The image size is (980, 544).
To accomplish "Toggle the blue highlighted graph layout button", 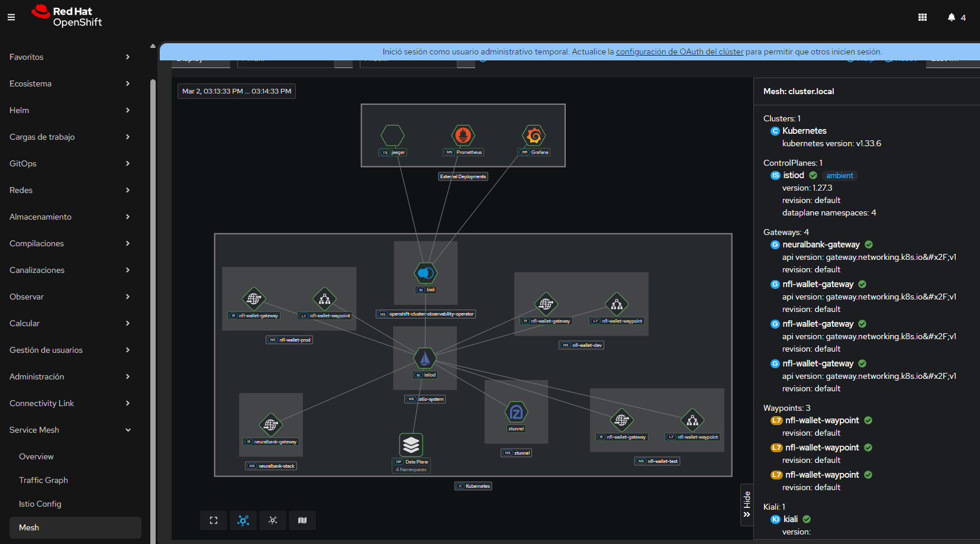I will coord(243,520).
